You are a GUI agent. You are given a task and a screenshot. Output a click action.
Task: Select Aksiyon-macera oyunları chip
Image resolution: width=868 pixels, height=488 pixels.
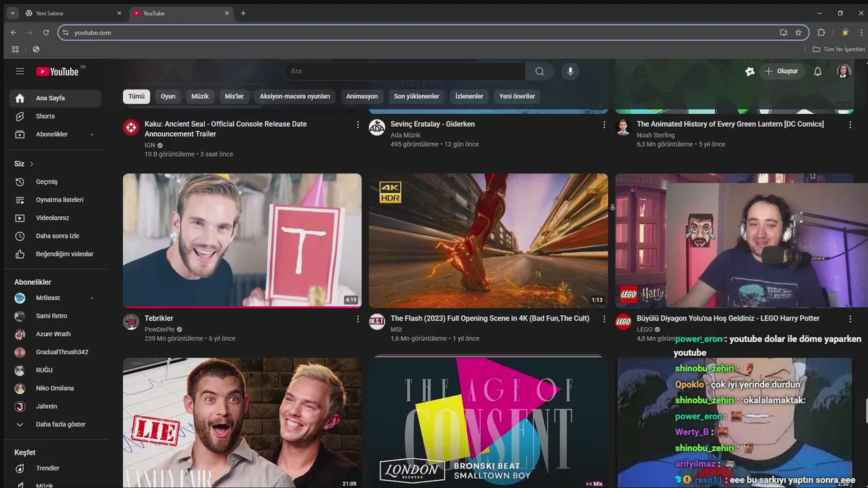coord(295,96)
